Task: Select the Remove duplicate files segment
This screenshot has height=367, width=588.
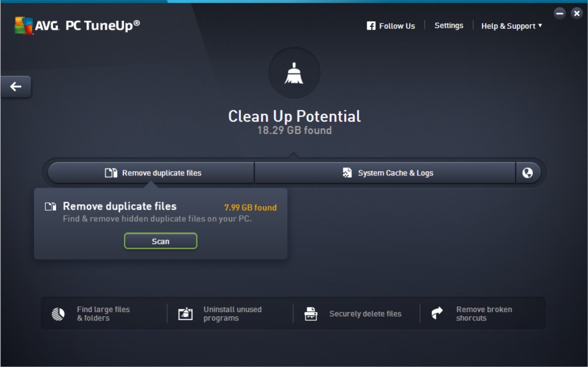Action: point(151,173)
